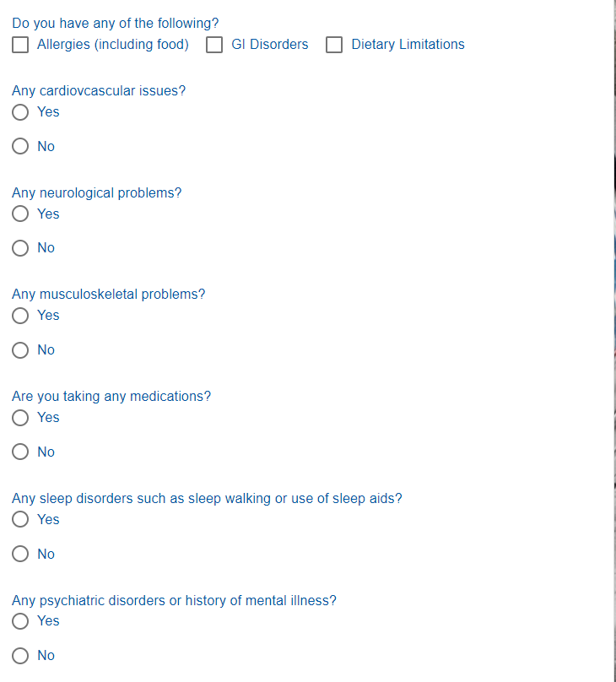Select No for cardiovascular issues
Viewport: 616px width, 682px height.
[20, 147]
